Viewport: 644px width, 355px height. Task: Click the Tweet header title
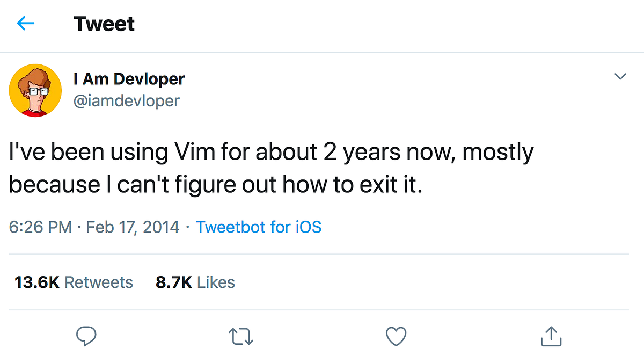(104, 24)
